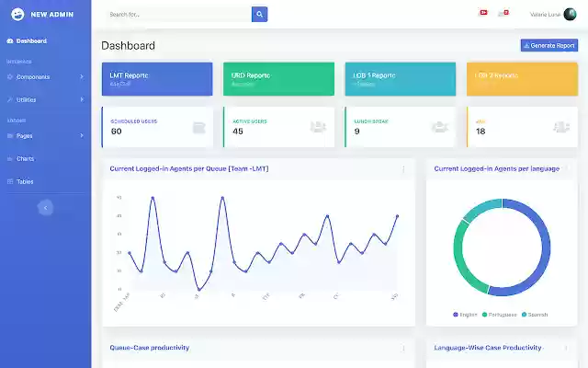Open options menu of Language-Wise Case Productivity
This screenshot has width=588, height=368.
tap(566, 348)
